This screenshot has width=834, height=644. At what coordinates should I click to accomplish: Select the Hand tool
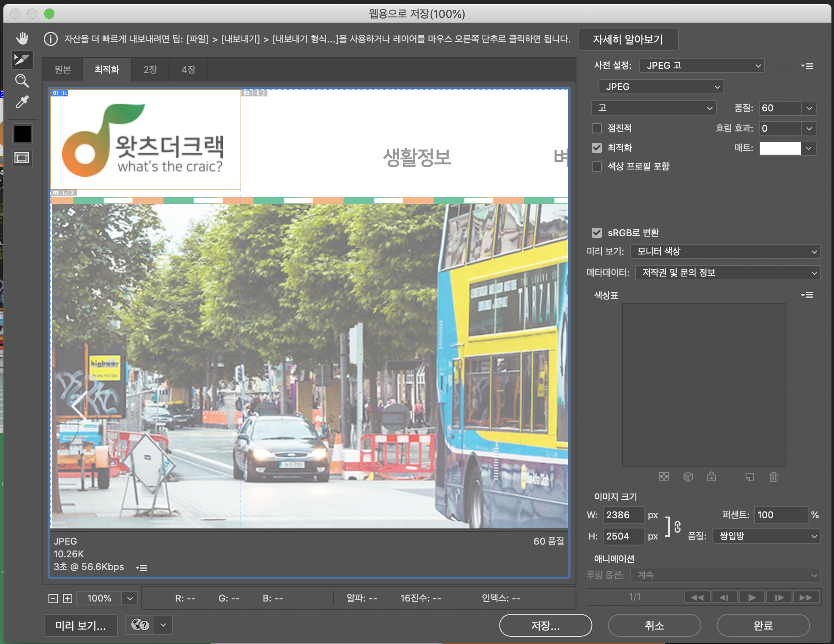(x=22, y=38)
